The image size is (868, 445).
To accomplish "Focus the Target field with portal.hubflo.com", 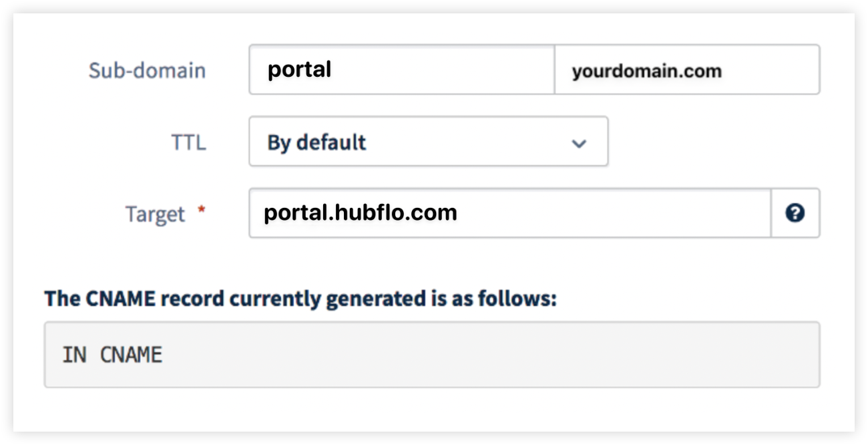I will pyautogui.click(x=510, y=213).
